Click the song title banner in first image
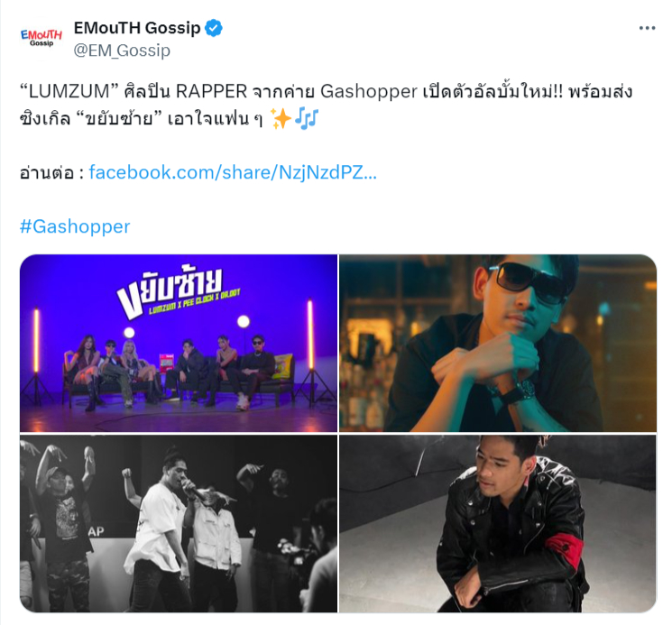 click(177, 291)
